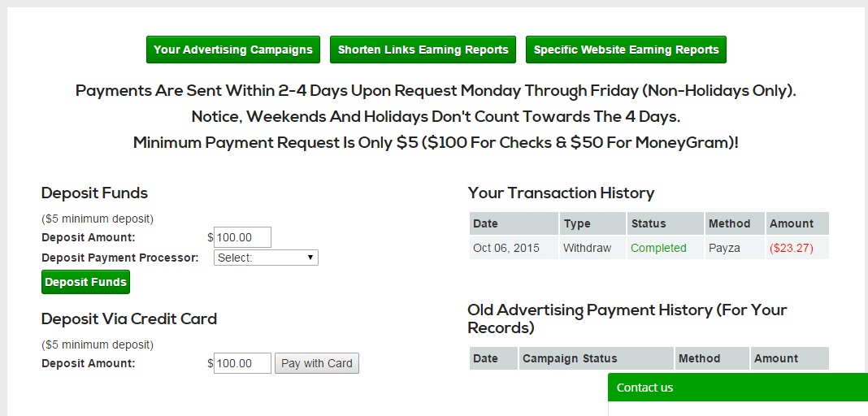Viewport: 868px width, 416px height.
Task: Click the Withdraw type cell
Action: point(587,248)
